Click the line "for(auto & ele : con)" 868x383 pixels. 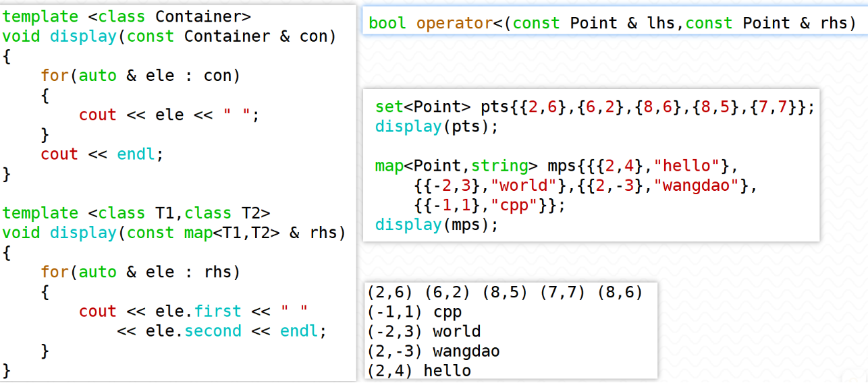(x=140, y=76)
